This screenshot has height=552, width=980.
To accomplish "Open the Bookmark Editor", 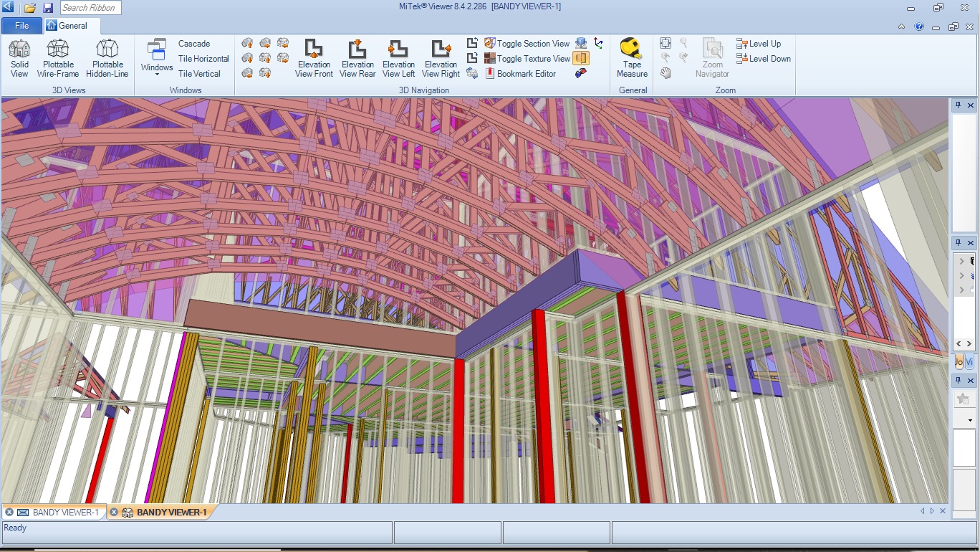I will [520, 74].
